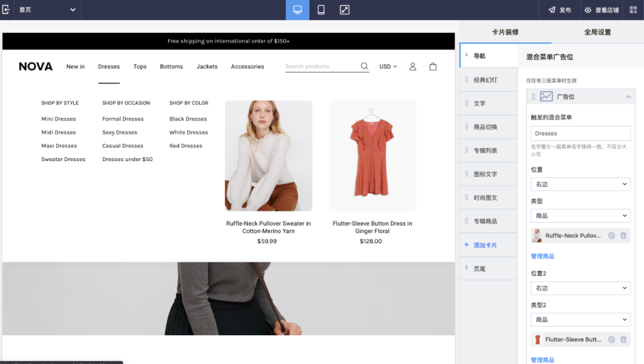The height and width of the screenshot is (364, 644).
Task: Open the Dresses menu item
Action: 109,67
